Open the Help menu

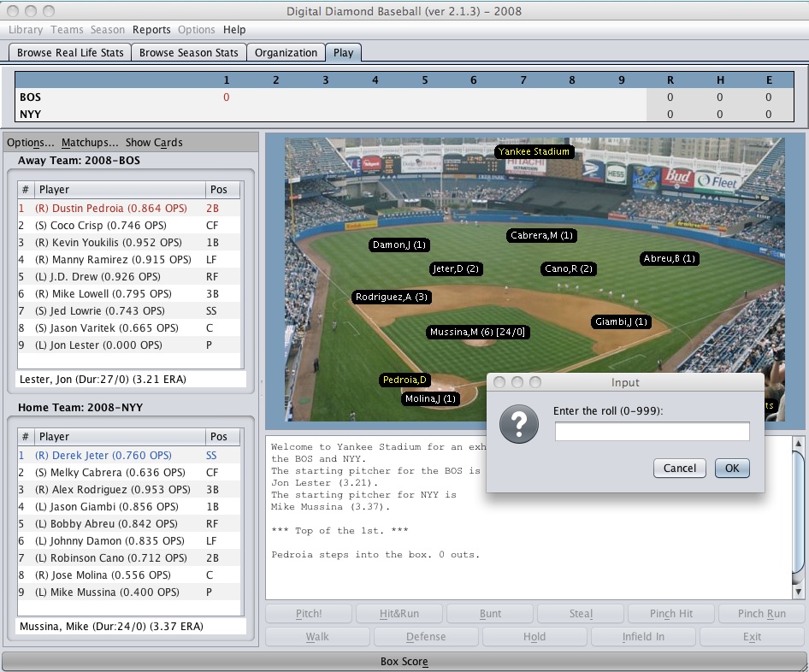coord(234,30)
